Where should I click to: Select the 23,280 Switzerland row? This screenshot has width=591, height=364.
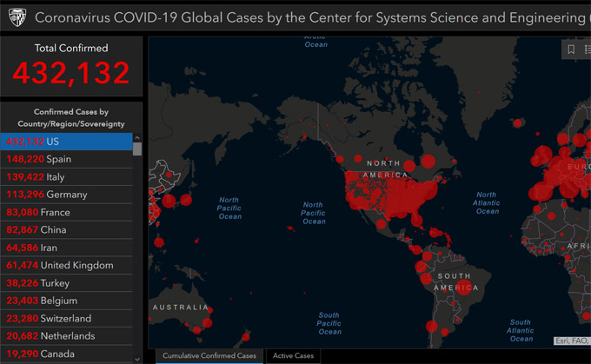[66, 319]
